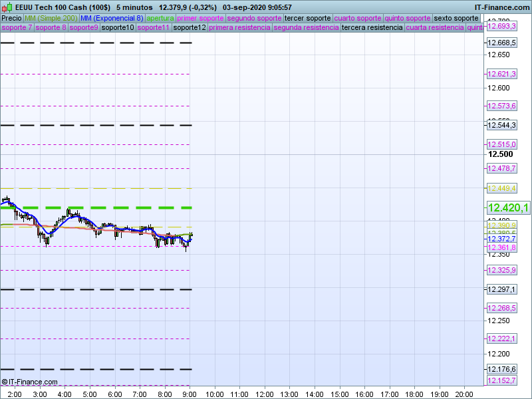This screenshot has width=532, height=399.
Task: Select the apertura indicator label
Action: [x=160, y=18]
